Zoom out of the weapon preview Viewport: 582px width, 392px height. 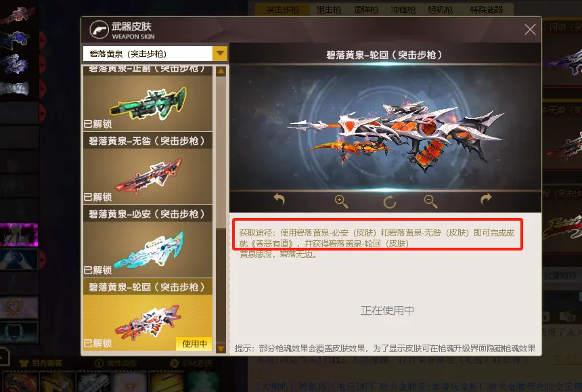[430, 202]
